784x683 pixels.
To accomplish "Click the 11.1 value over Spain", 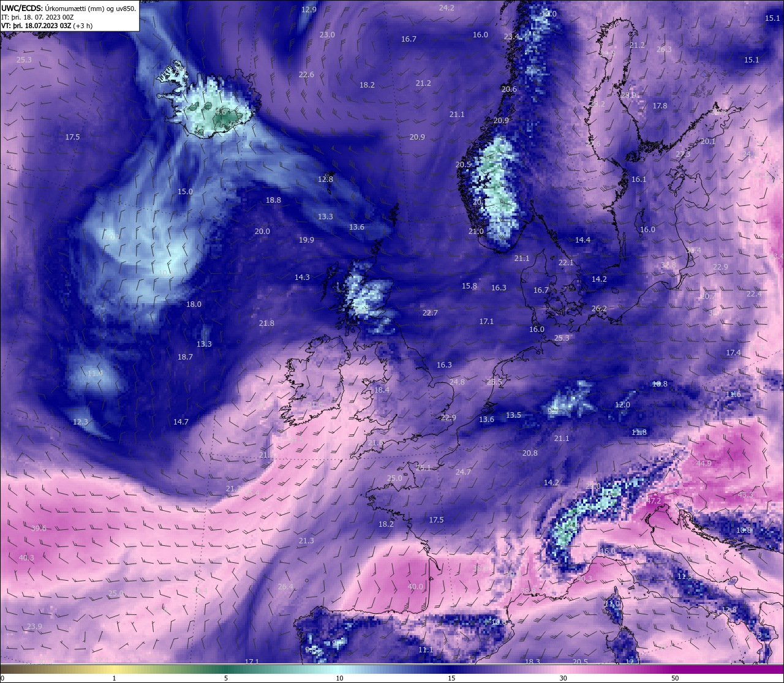I will pos(426,650).
